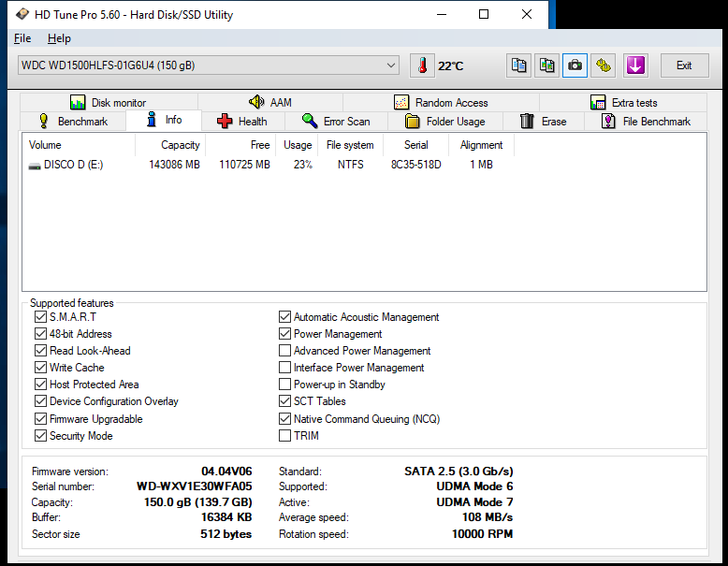Open the Error Scan tab
This screenshot has width=728, height=566.
click(336, 122)
